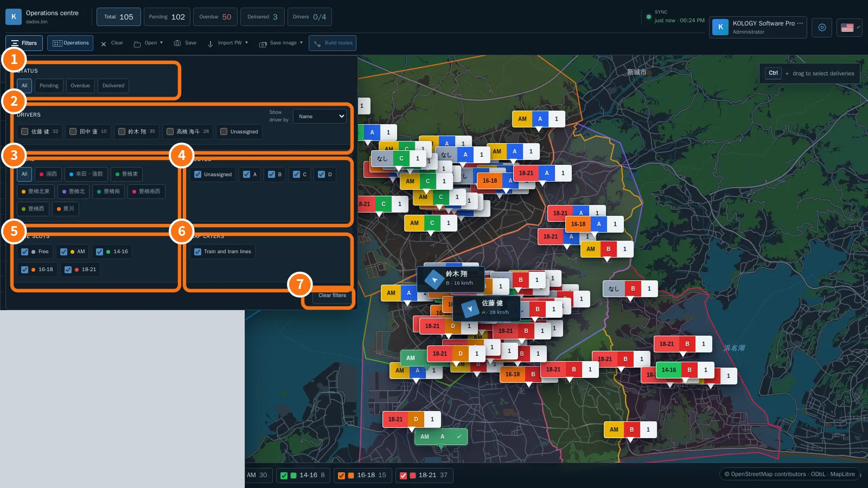Filter by the 豊川 area chip
This screenshot has width=868, height=488.
tap(66, 209)
